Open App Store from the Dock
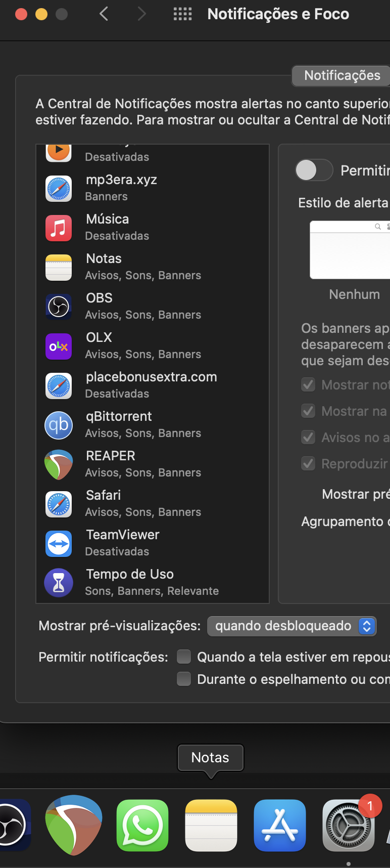The width and height of the screenshot is (390, 868). (280, 826)
